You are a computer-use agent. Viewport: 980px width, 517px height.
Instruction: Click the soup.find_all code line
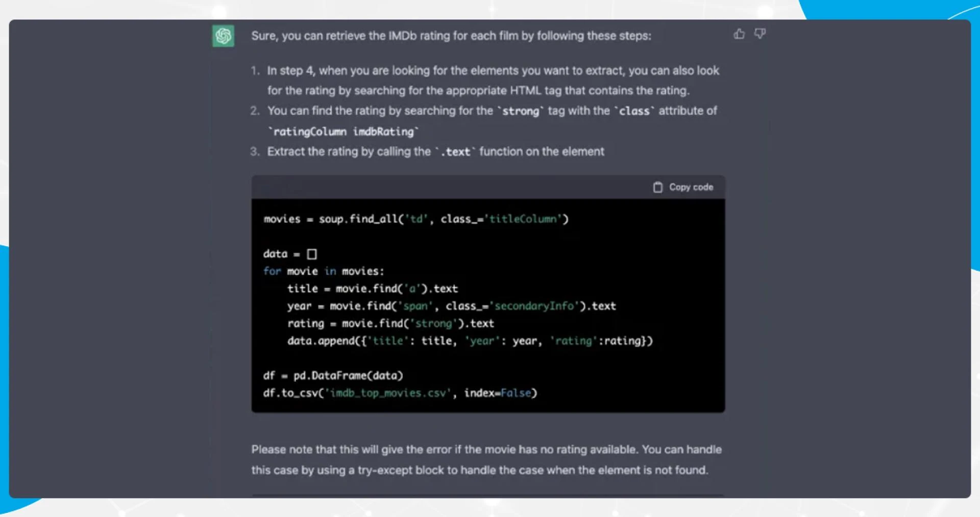[x=416, y=219]
